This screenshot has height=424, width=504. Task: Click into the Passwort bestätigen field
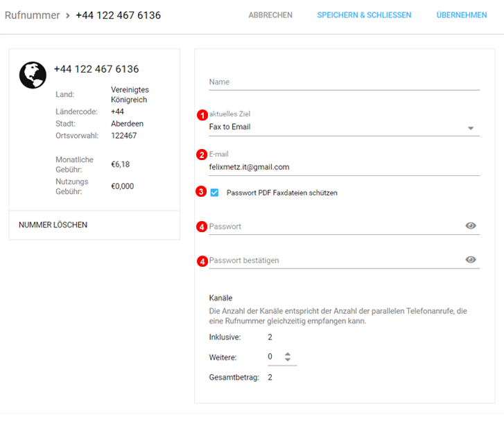point(333,260)
